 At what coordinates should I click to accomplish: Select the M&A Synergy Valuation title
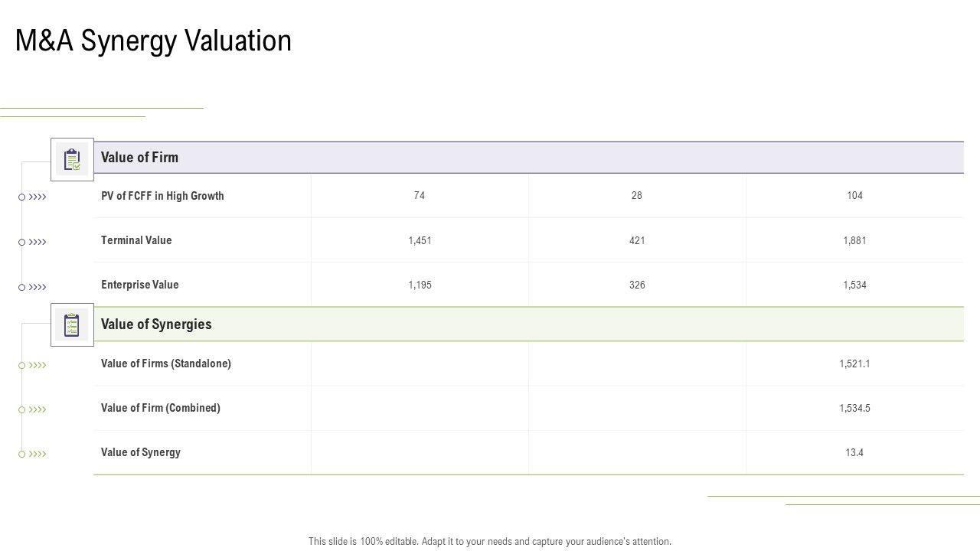click(153, 41)
